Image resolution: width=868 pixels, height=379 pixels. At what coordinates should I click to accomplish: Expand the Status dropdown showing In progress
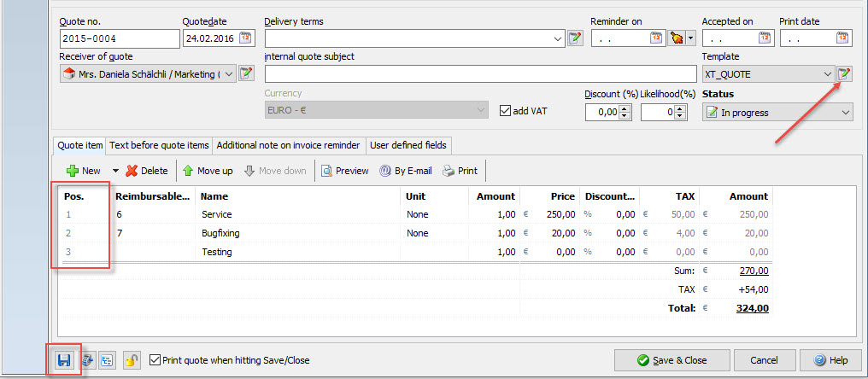(x=845, y=112)
